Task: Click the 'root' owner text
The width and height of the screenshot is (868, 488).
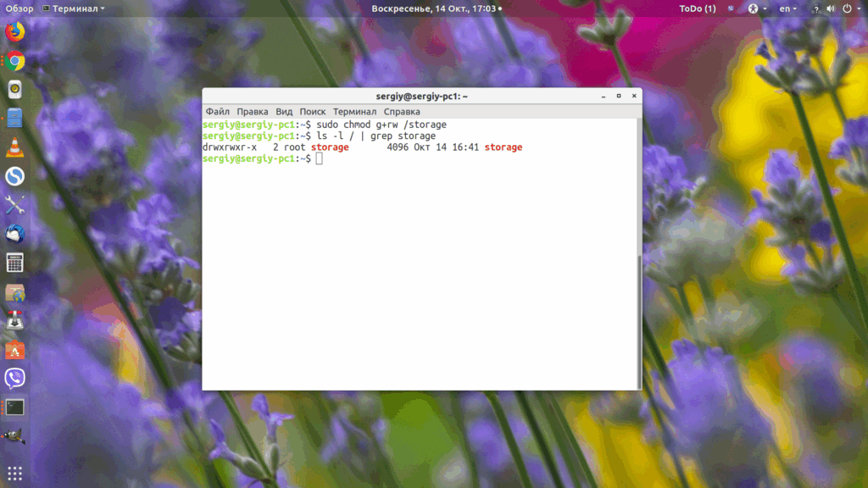Action: click(294, 147)
